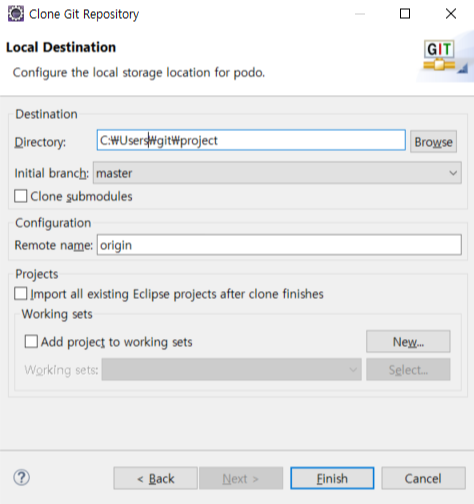Tick Add project to working sets
The width and height of the screenshot is (474, 504).
(31, 342)
